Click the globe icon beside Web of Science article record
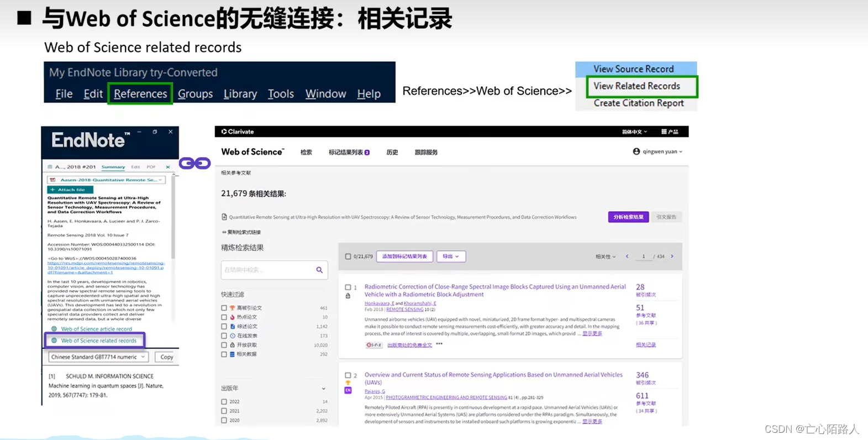Image resolution: width=868 pixels, height=440 pixels. pyautogui.click(x=54, y=329)
